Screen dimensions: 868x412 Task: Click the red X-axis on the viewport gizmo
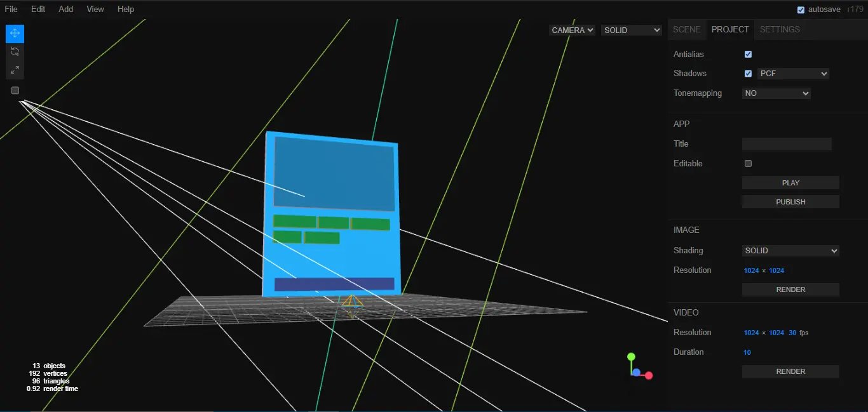(x=649, y=376)
